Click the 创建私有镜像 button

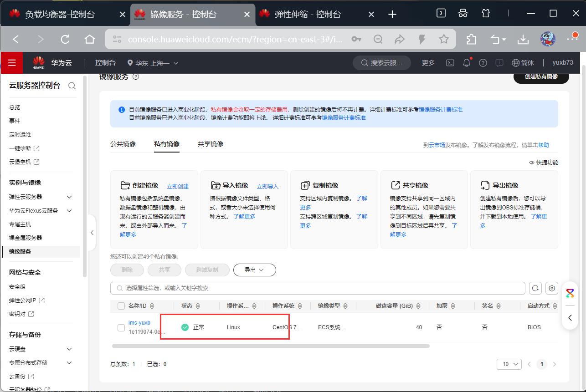click(541, 76)
